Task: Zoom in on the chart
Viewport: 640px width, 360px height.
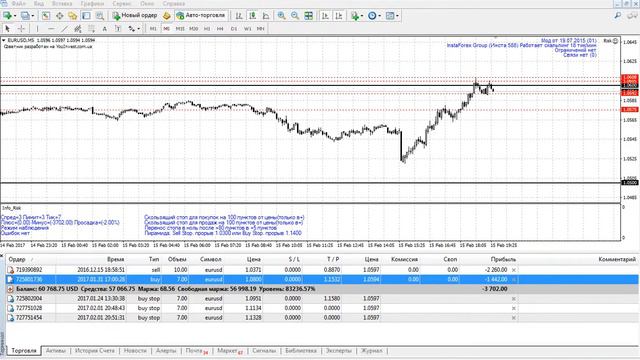Action: coord(282,16)
